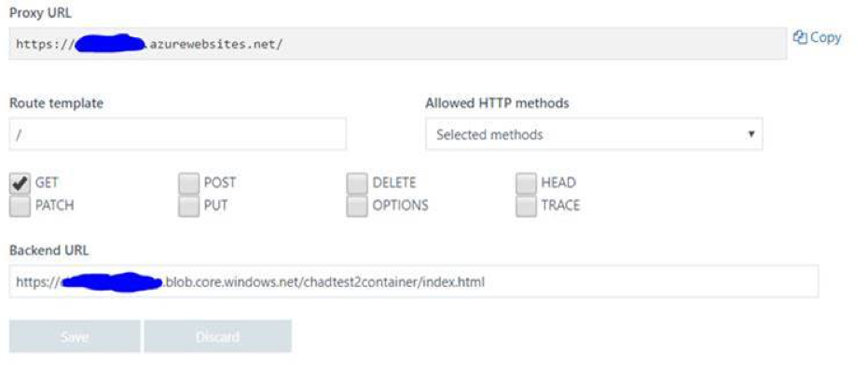Click the Copy link text
This screenshot has width=868, height=367.
click(825, 37)
